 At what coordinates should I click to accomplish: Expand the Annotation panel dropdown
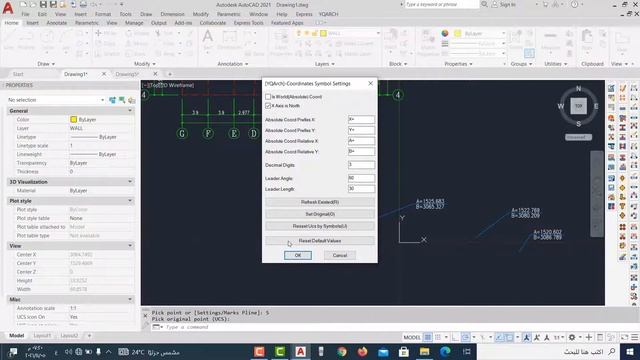233,64
